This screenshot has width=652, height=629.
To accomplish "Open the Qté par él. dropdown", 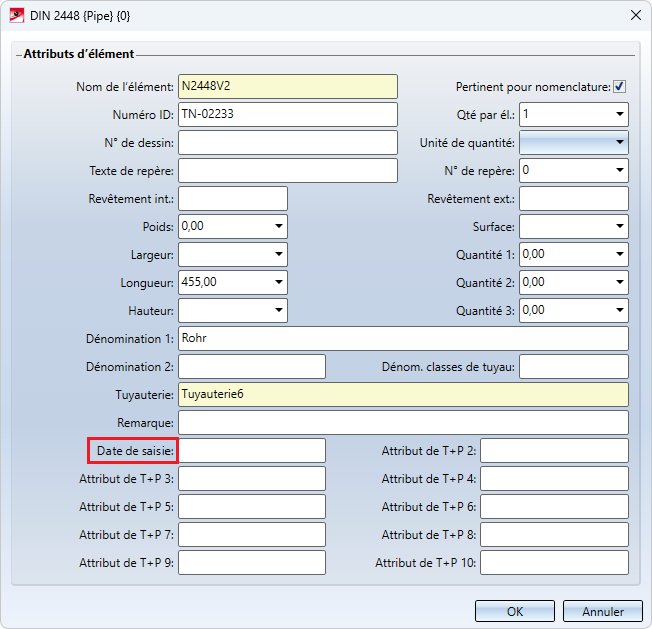I will [619, 115].
